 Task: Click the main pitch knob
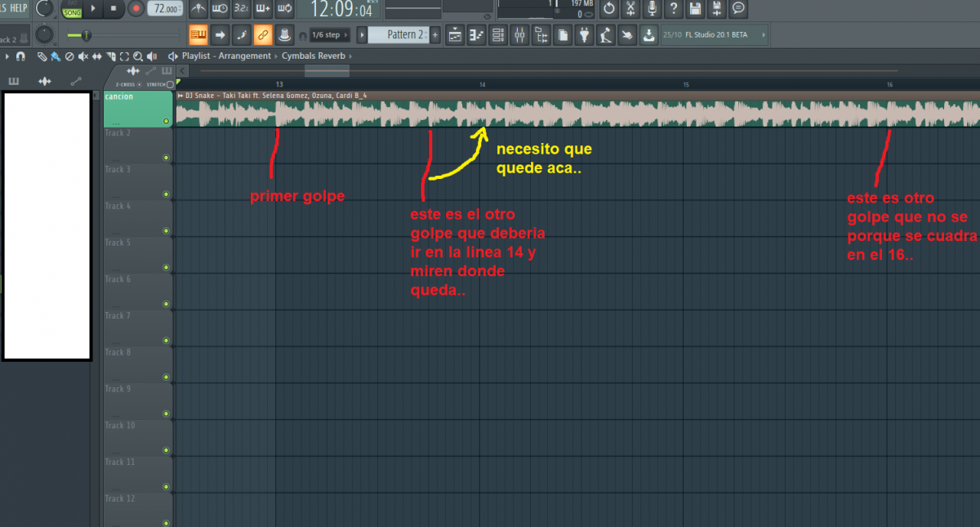44,35
